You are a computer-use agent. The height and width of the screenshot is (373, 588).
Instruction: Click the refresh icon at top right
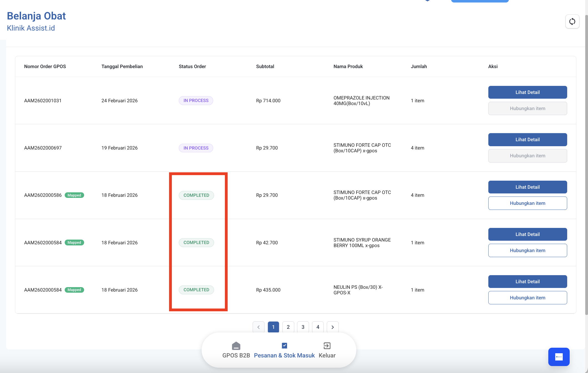click(x=572, y=21)
